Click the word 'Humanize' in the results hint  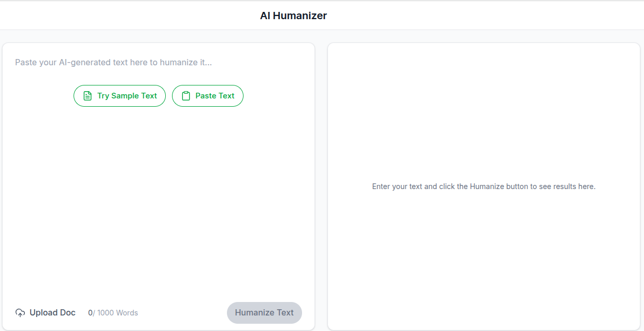click(x=487, y=186)
